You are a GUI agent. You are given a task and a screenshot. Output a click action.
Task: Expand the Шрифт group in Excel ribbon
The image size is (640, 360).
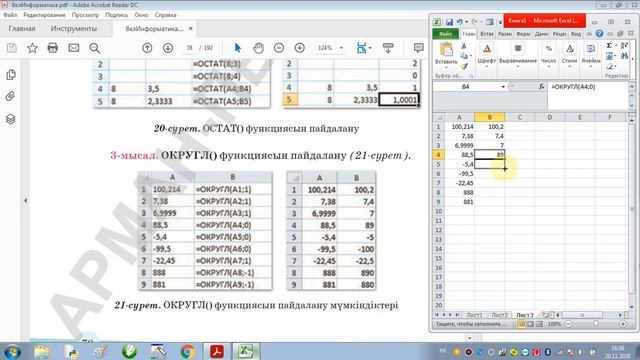[487, 54]
